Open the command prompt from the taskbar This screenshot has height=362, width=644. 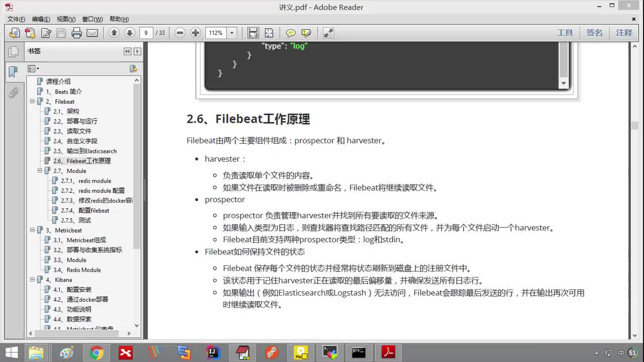click(359, 353)
